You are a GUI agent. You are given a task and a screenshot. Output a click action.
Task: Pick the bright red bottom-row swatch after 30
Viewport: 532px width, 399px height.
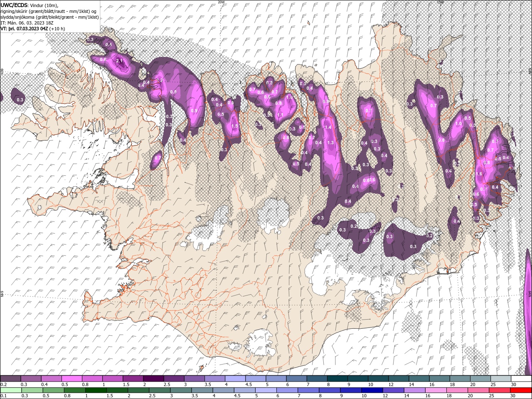520,390
